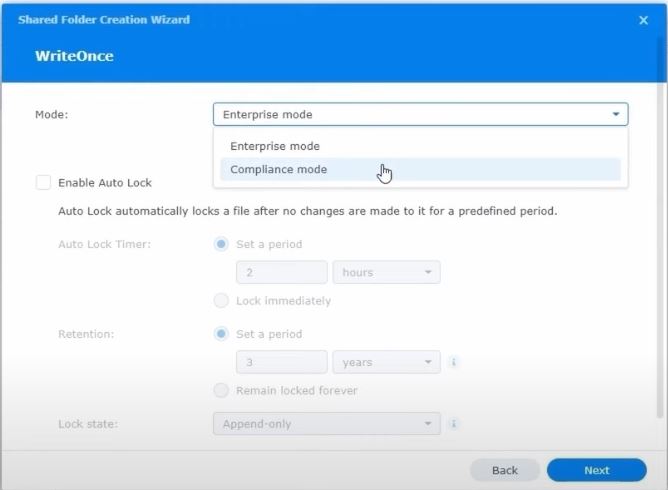Choose 'Remain locked forever' radio option
The width and height of the screenshot is (668, 490).
pos(221,390)
